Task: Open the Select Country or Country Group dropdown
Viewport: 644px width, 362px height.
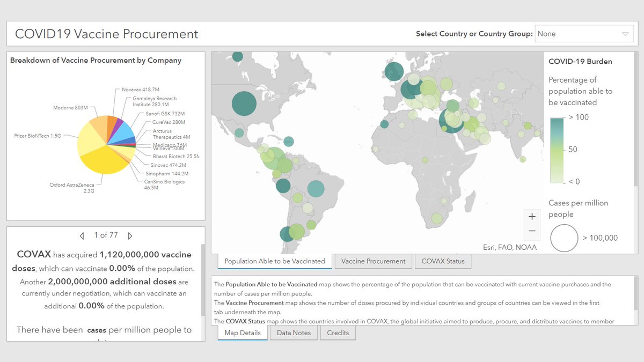Action: 584,34
